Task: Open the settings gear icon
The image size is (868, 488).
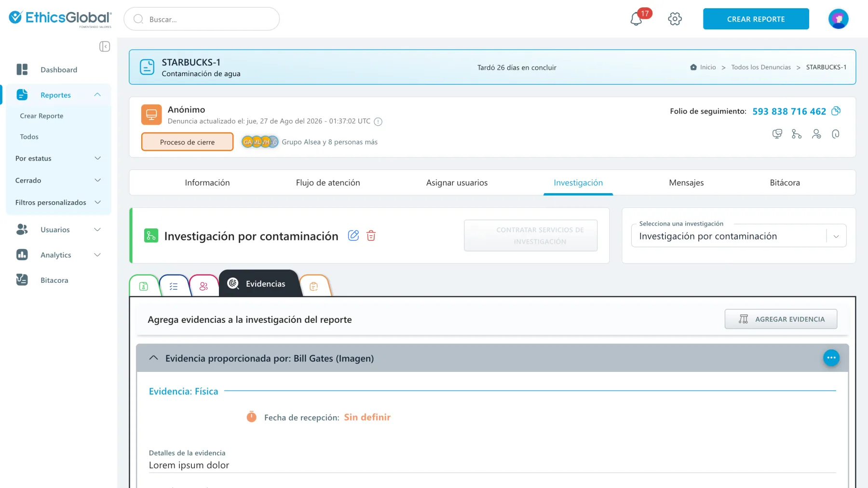Action: click(675, 19)
